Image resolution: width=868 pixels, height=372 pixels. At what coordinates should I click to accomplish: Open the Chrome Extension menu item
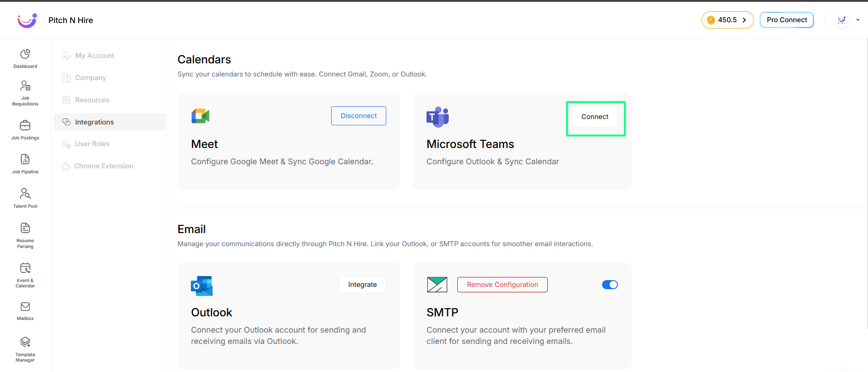coord(109,166)
